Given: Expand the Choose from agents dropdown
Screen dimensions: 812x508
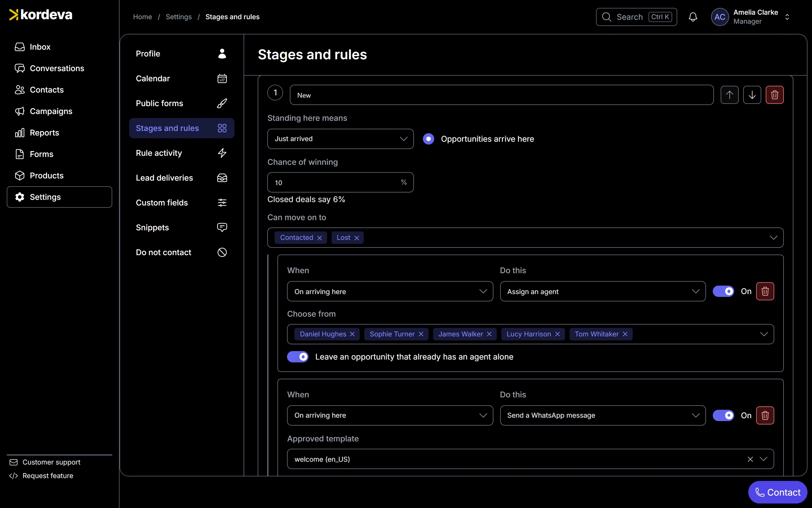Looking at the screenshot, I should 764,334.
